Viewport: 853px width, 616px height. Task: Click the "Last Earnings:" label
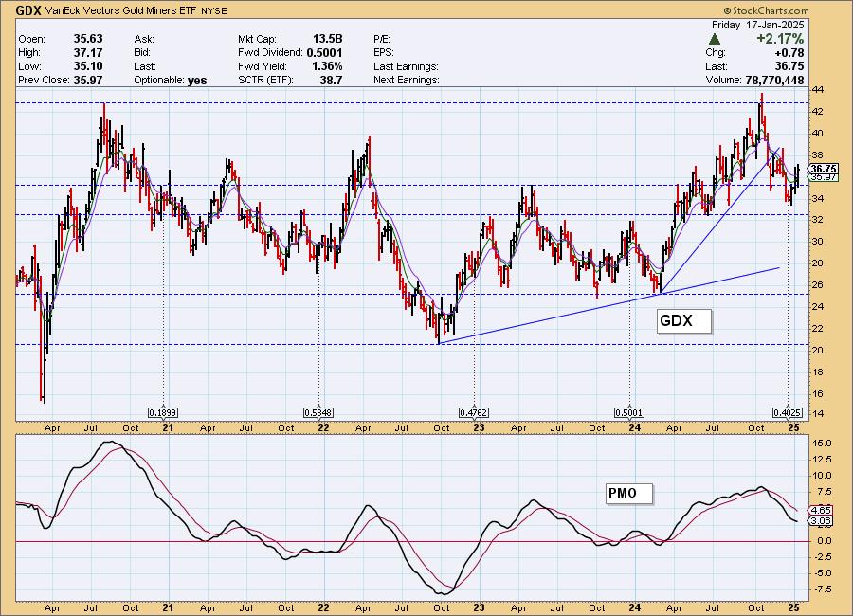tap(406, 66)
